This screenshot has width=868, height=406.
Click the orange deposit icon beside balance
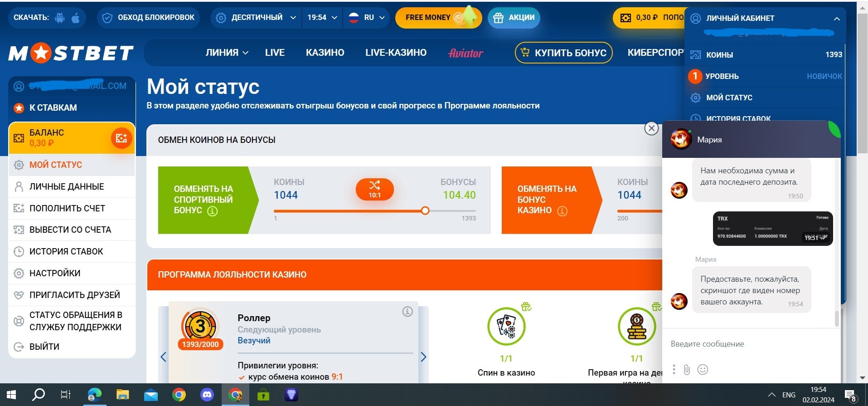121,138
